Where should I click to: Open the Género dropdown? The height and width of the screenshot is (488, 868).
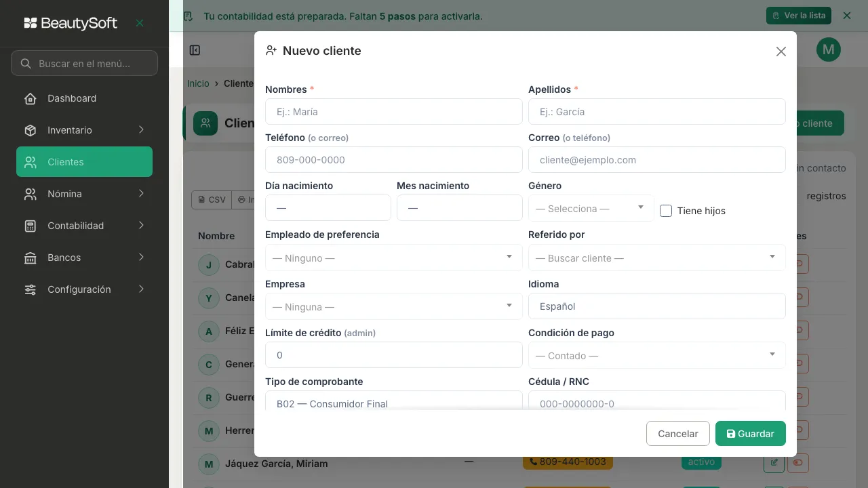coord(591,208)
